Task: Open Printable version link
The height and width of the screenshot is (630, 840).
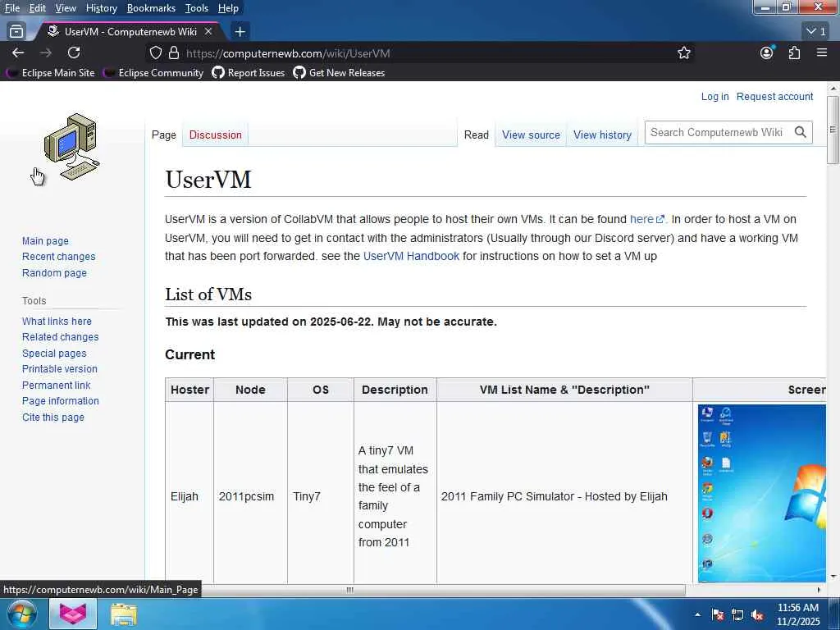Action: 59,369
